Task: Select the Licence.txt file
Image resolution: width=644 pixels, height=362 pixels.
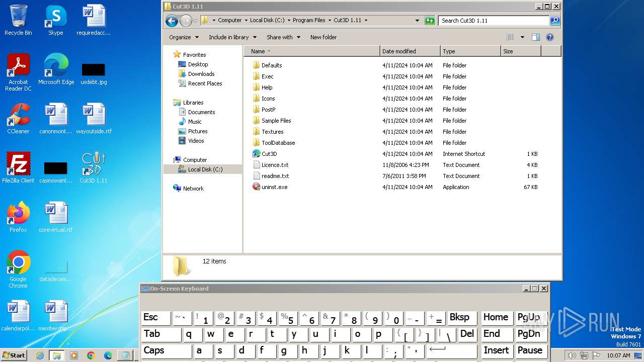Action: [270, 165]
